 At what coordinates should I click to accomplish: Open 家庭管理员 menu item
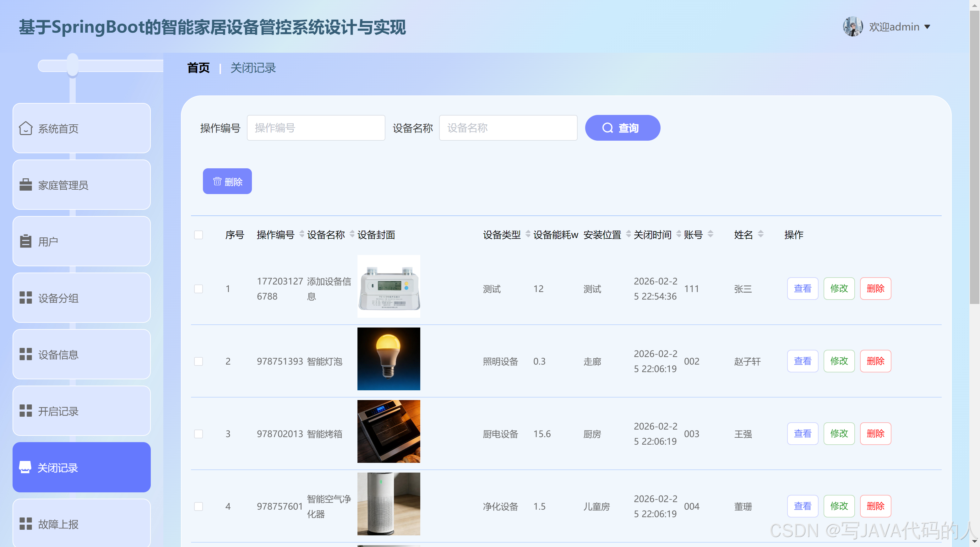pos(81,185)
